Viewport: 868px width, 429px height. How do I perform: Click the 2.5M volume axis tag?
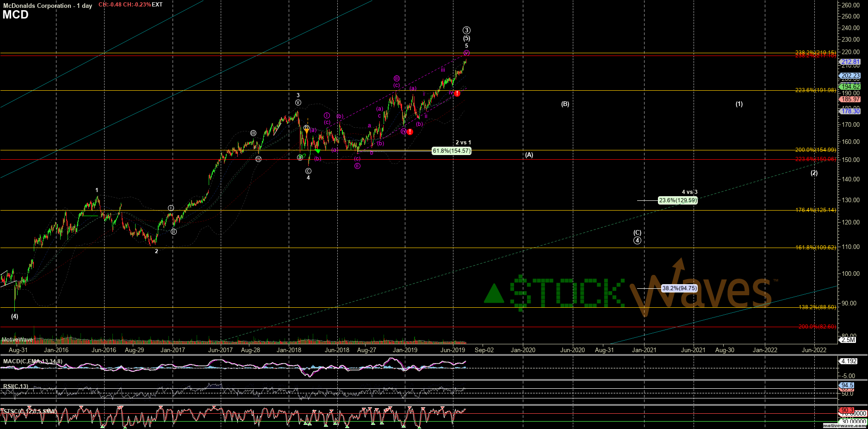click(848, 340)
